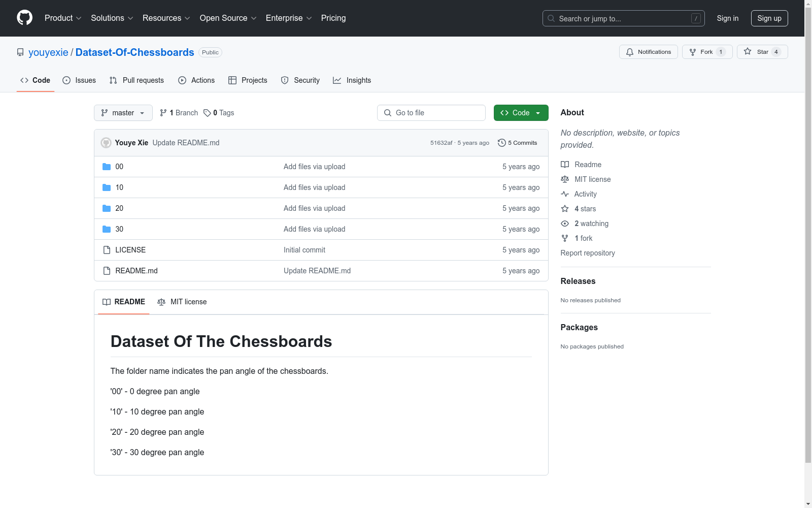The width and height of the screenshot is (812, 508).
Task: Select the README tab in file panel
Action: tap(124, 302)
